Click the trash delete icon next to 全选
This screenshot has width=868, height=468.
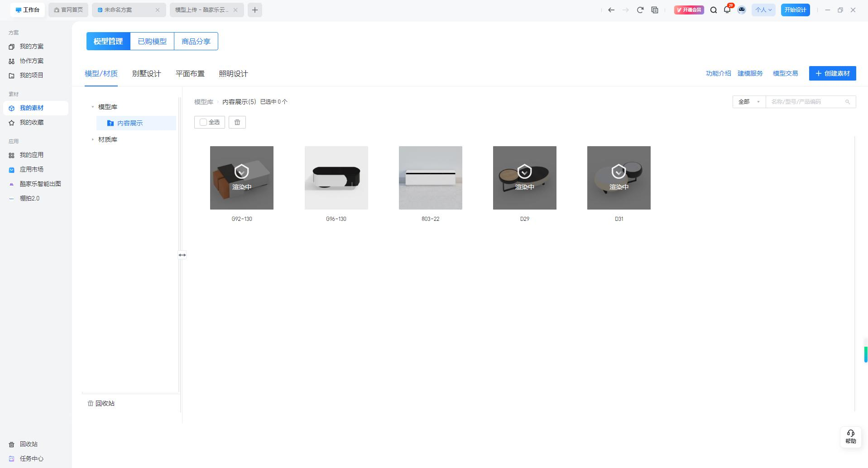pyautogui.click(x=237, y=122)
